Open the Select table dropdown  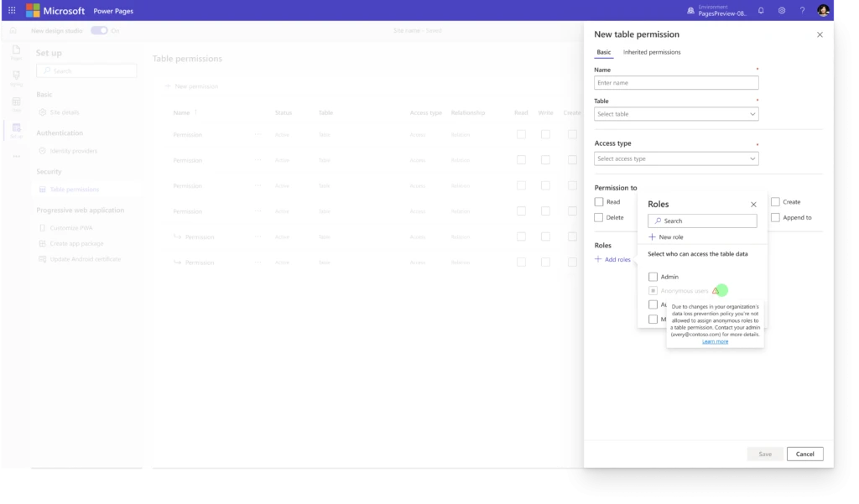[x=676, y=113]
